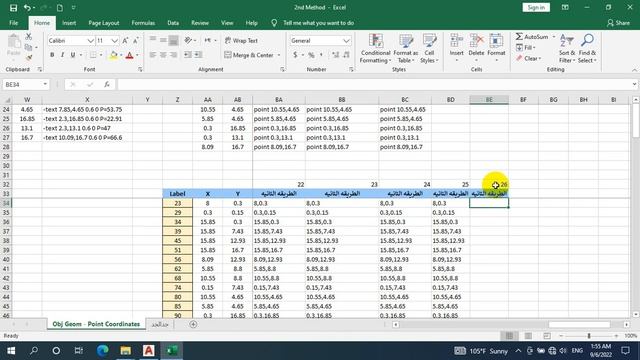Open Font dialog launcher
This screenshot has width=640, height=360.
(140, 70)
